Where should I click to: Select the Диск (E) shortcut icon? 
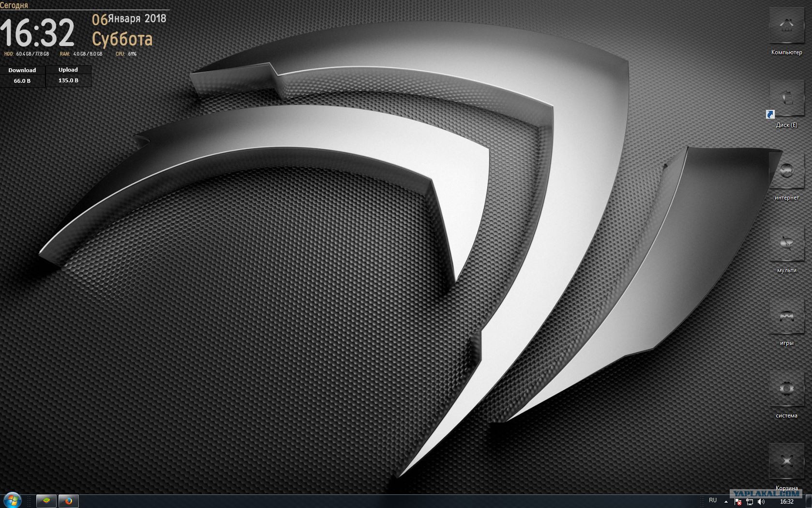pyautogui.click(x=786, y=98)
